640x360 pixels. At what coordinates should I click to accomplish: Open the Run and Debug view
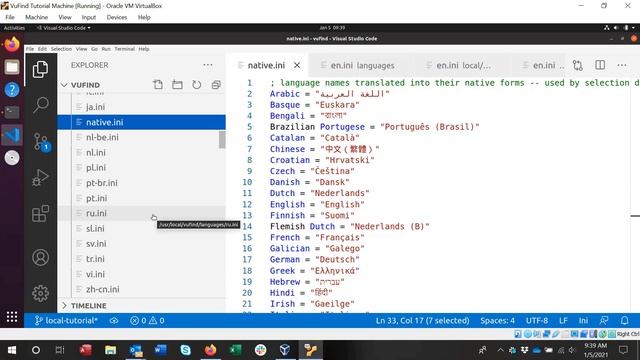pyautogui.click(x=40, y=178)
